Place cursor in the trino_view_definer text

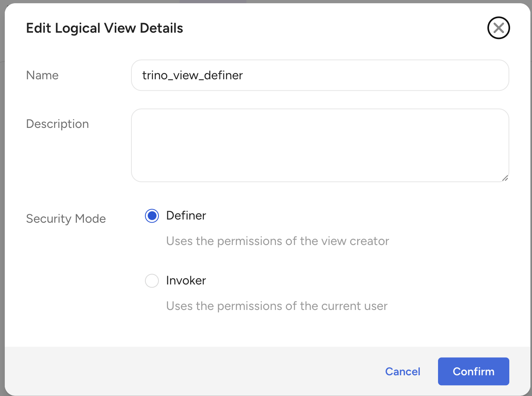pos(192,75)
